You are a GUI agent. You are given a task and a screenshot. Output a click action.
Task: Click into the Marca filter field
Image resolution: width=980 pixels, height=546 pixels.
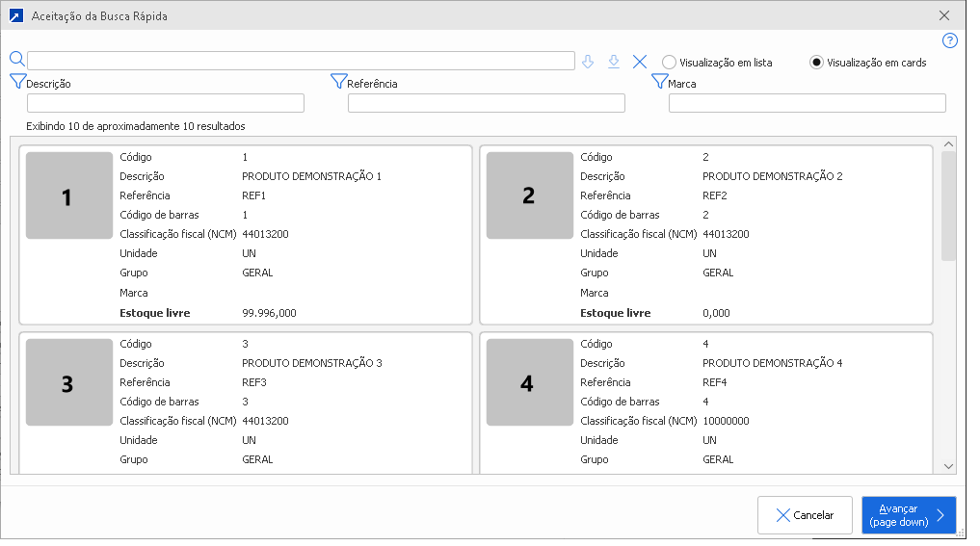pos(807,103)
